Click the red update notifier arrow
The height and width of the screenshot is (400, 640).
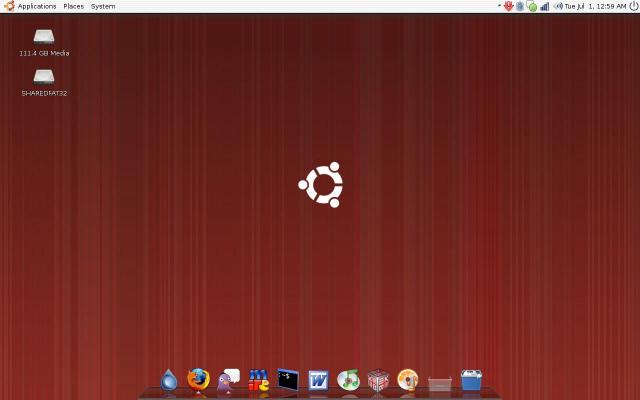508,6
